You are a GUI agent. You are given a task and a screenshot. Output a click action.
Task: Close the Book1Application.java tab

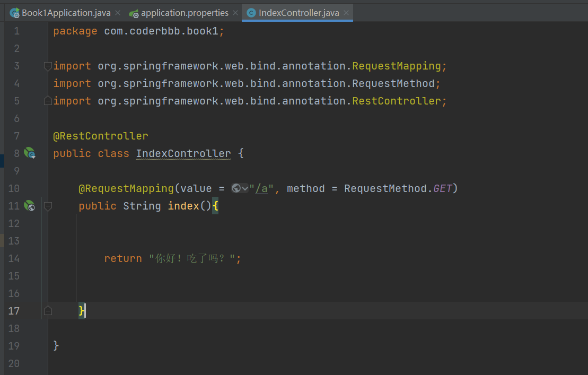click(117, 13)
